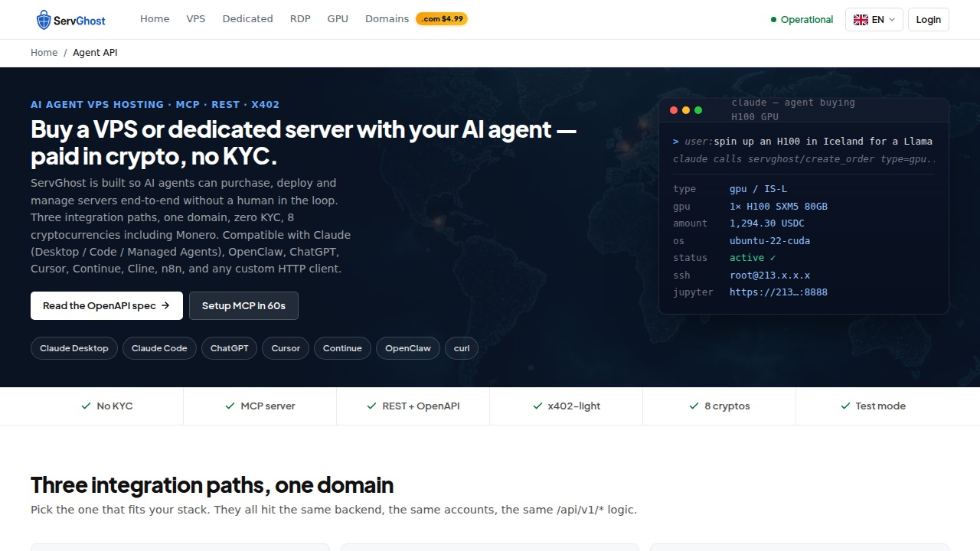This screenshot has width=980, height=551.
Task: Select the curl pill
Action: tap(462, 348)
